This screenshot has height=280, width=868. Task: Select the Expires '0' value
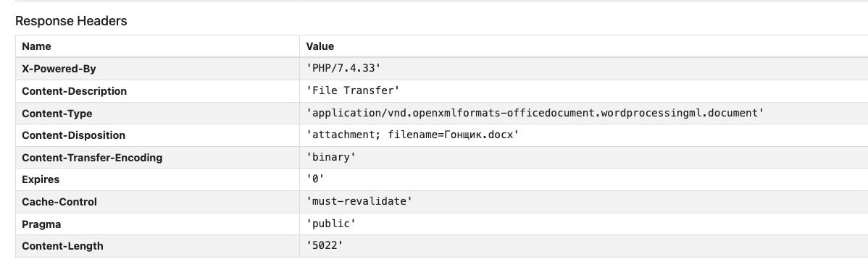coord(315,179)
